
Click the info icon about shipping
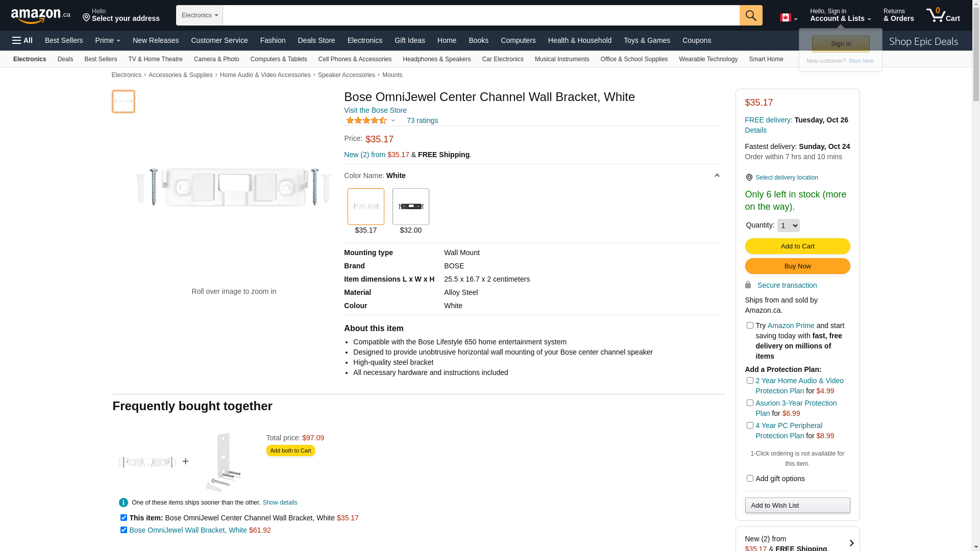point(124,503)
